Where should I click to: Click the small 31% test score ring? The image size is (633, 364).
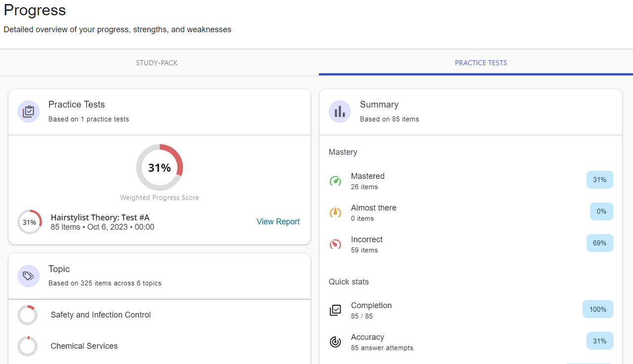30,222
